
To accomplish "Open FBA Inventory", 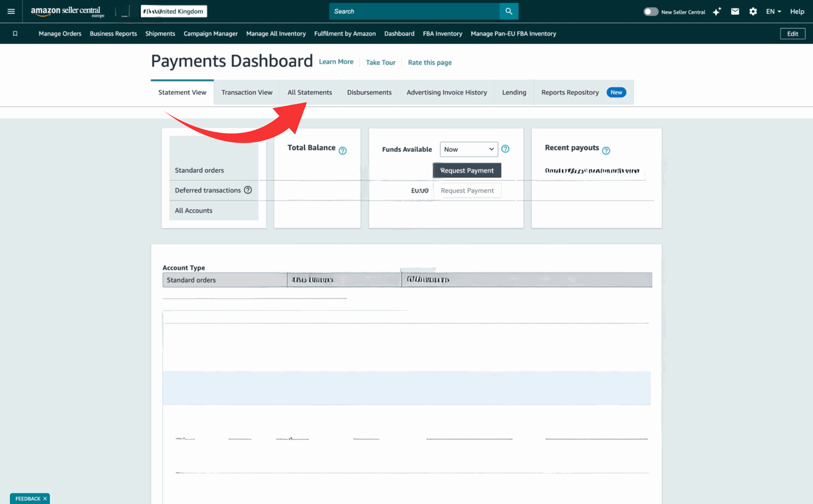I will pos(443,34).
